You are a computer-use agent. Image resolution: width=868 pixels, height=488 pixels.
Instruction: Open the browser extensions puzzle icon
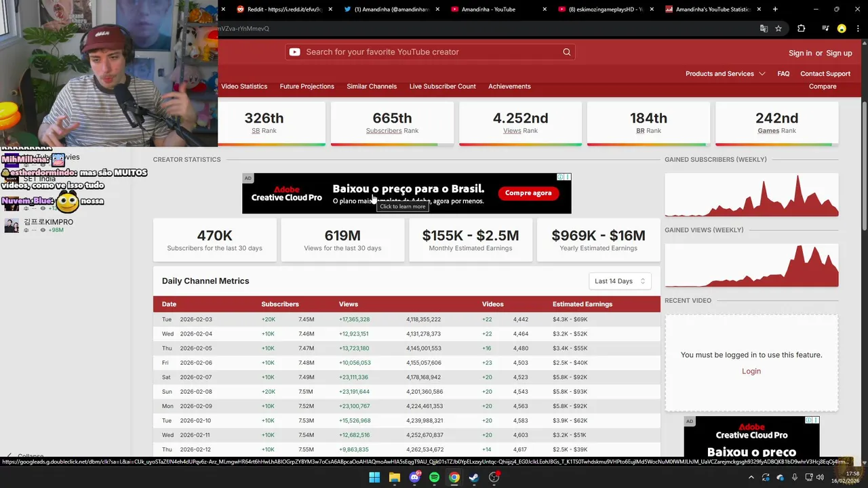pos(801,28)
